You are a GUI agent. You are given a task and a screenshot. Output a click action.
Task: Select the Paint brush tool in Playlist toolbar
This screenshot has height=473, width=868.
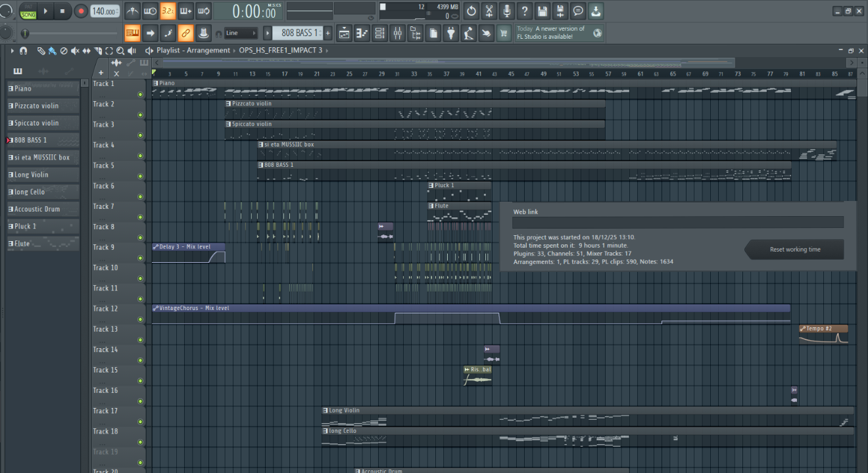point(52,51)
